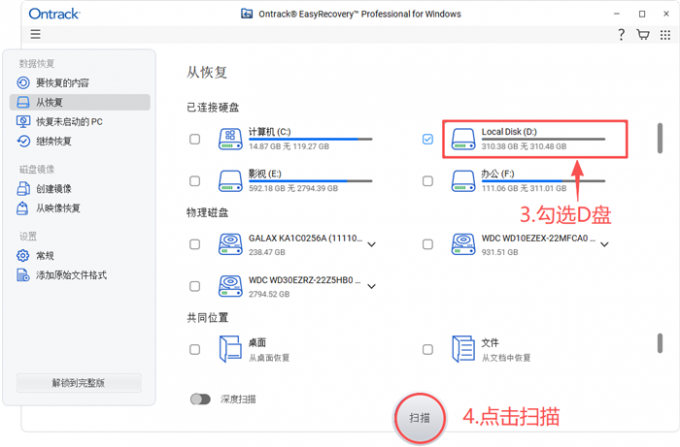Click the Local Disk (D:) drive icon

point(464,139)
